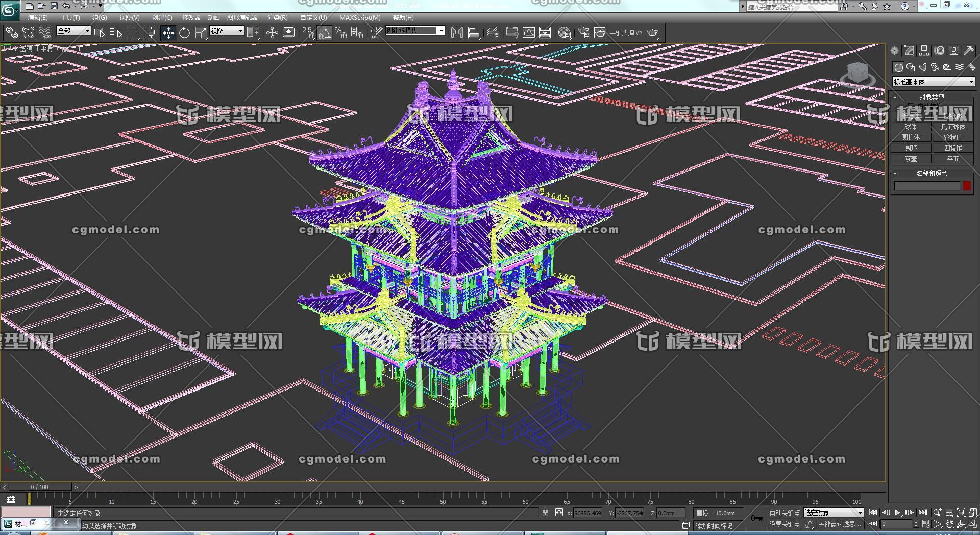Choose the Rectangular Selection Region tool

tap(133, 33)
